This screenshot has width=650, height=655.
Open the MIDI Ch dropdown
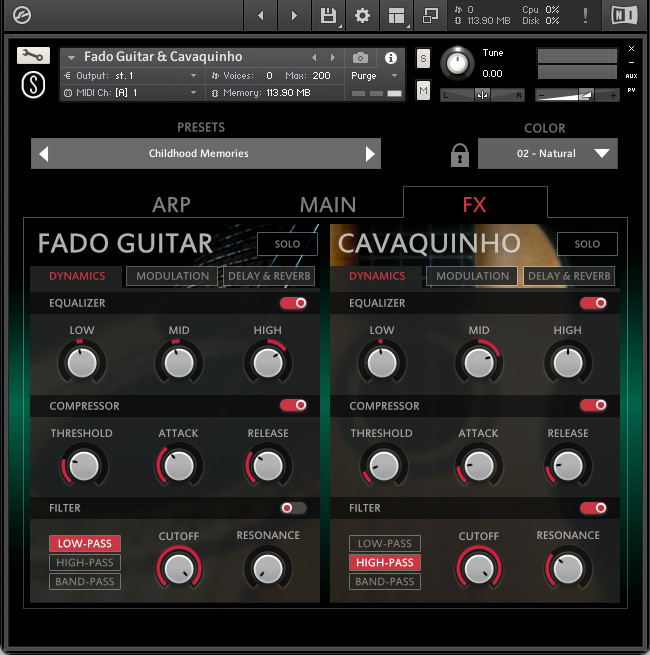130,93
